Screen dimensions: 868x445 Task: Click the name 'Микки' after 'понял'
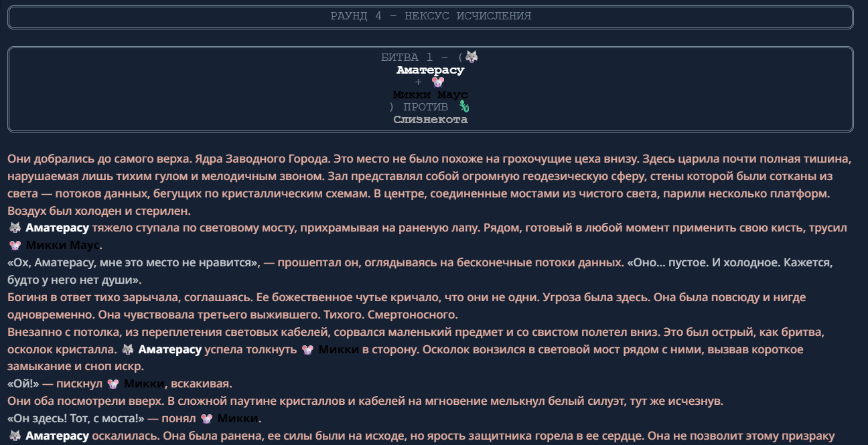(x=238, y=419)
